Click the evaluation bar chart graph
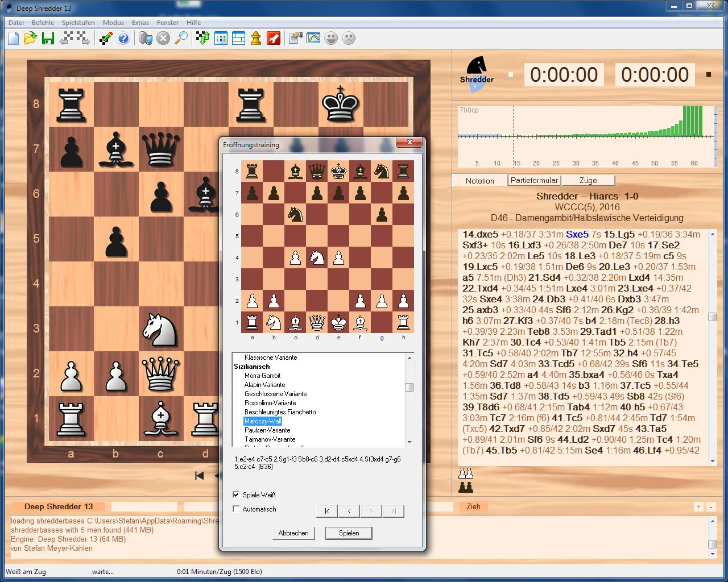The image size is (728, 582). [587, 136]
